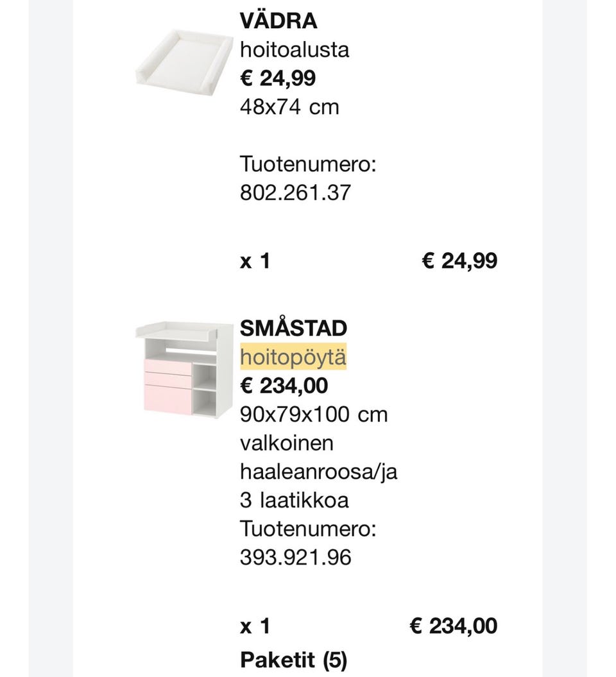
Task: Select the 'hoitoalusta' description text
Action: pos(295,49)
